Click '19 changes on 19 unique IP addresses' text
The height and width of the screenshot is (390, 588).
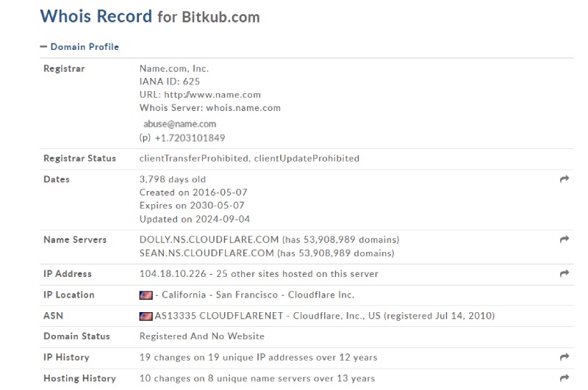[x=228, y=358]
